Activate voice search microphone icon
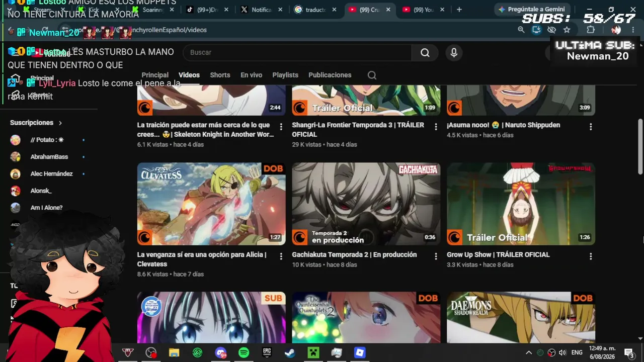The height and width of the screenshot is (362, 644). tap(454, 52)
